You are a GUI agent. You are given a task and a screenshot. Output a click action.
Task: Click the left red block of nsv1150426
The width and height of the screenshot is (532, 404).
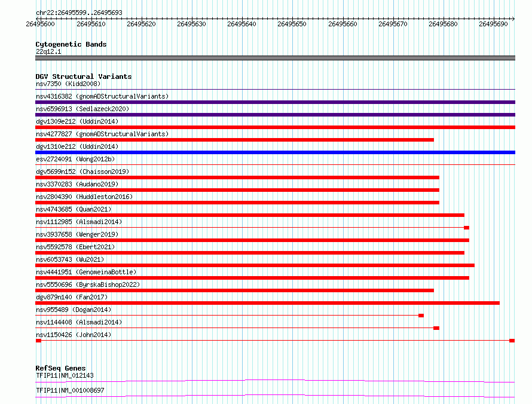pos(38,341)
